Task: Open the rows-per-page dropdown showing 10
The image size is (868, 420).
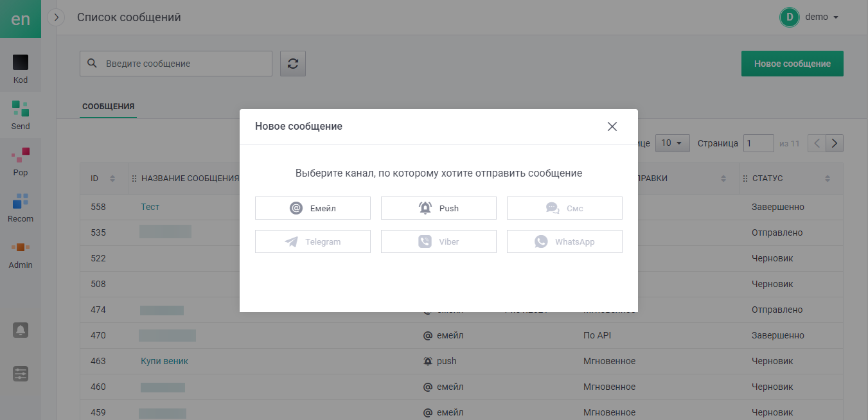Action: 672,143
